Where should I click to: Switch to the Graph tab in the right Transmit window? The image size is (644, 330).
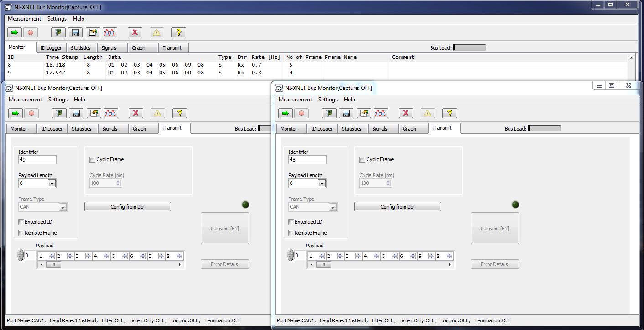414,129
